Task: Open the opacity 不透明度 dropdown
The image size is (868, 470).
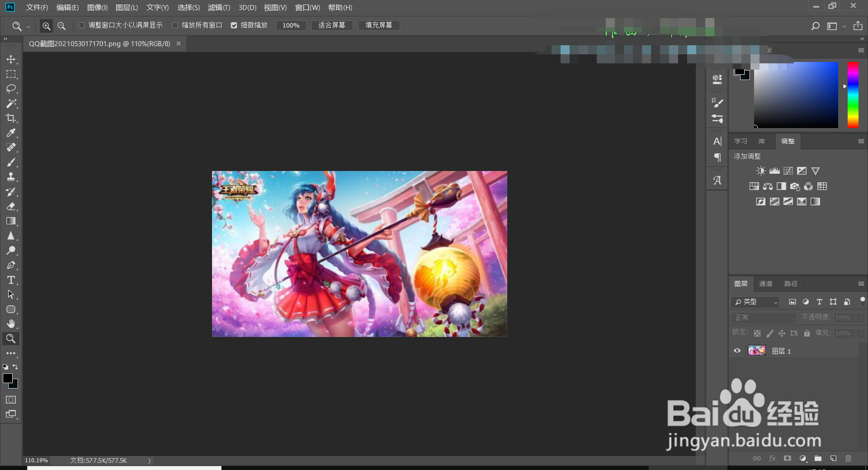Action: coord(861,318)
